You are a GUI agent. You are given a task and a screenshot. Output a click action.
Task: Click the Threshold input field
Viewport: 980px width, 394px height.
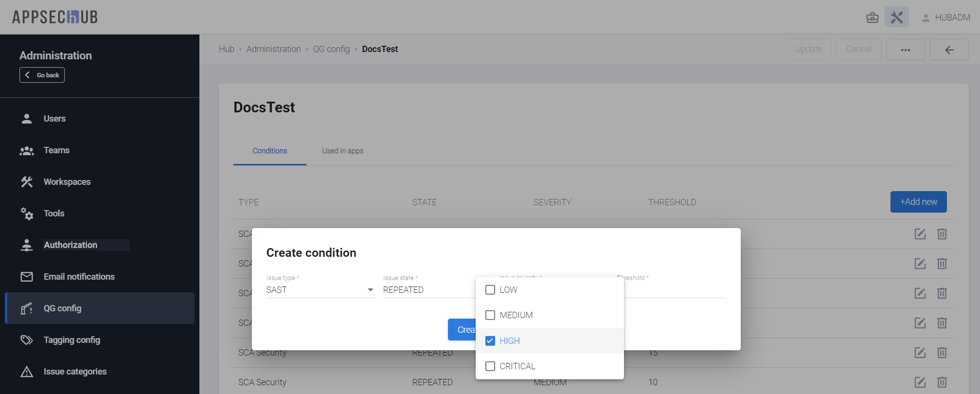point(675,290)
